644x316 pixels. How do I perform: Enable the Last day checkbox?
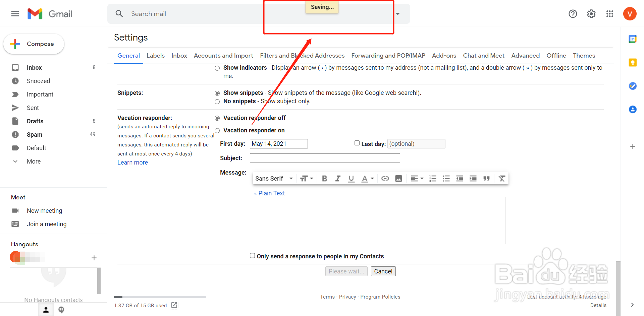(357, 143)
